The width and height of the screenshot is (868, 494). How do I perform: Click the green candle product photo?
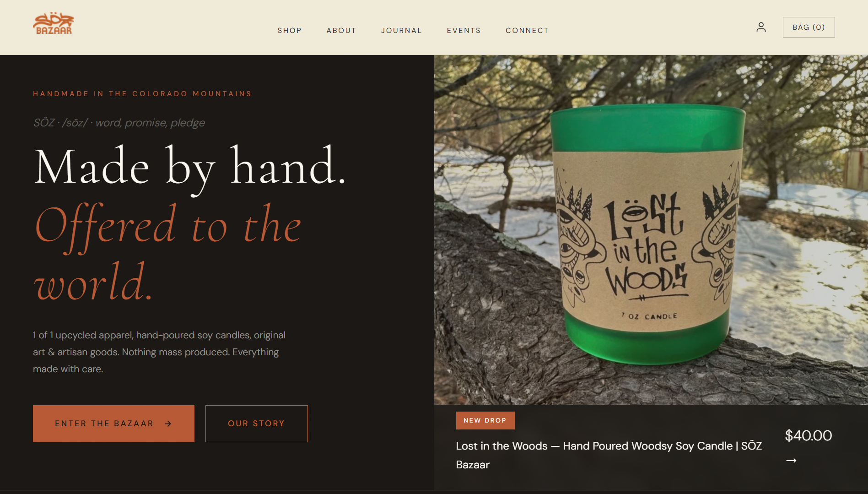click(651, 230)
